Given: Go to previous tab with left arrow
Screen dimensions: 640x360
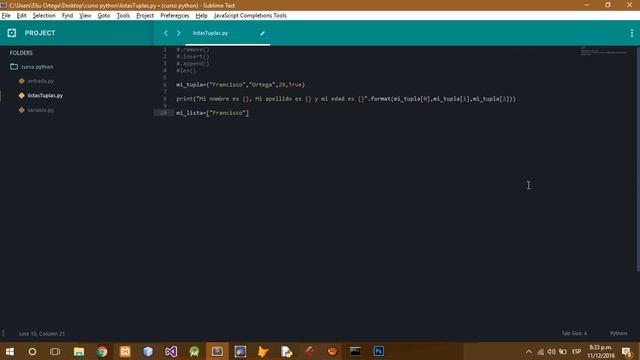Looking at the screenshot, I should coord(166,33).
